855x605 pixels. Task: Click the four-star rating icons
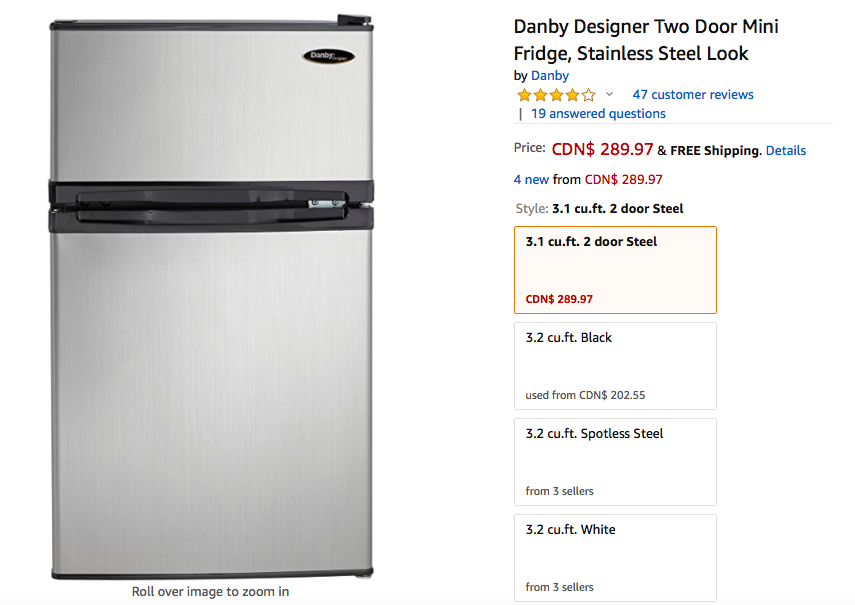point(555,95)
